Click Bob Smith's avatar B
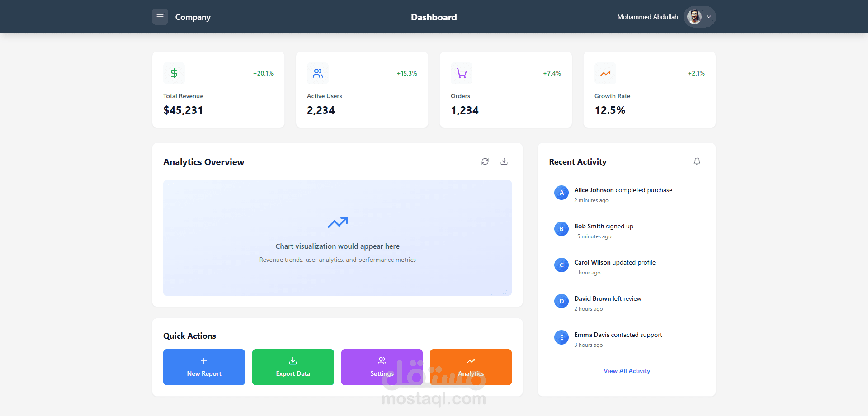The height and width of the screenshot is (416, 868). click(x=561, y=229)
